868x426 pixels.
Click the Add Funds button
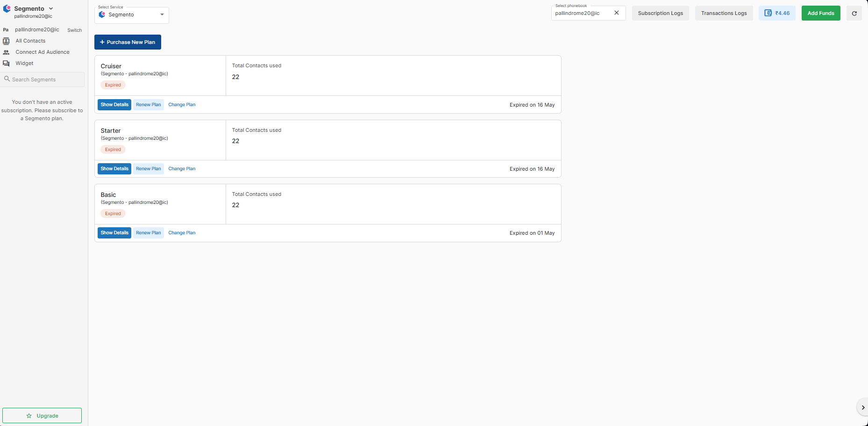(821, 13)
